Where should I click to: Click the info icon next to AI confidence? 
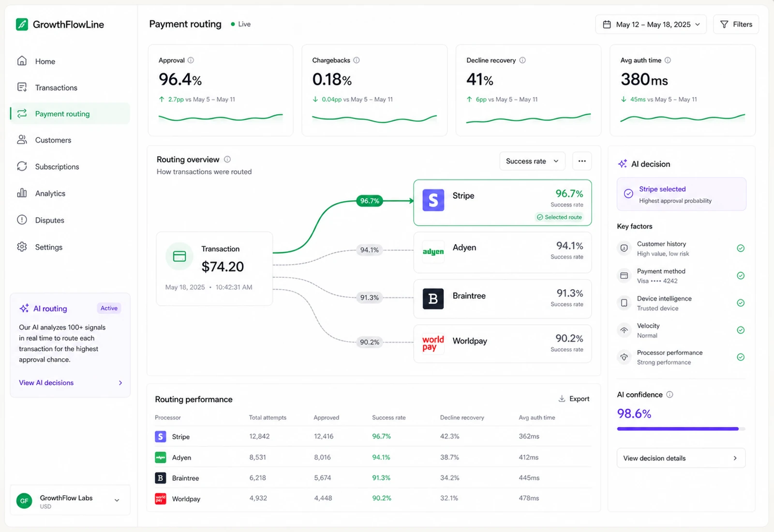670,395
